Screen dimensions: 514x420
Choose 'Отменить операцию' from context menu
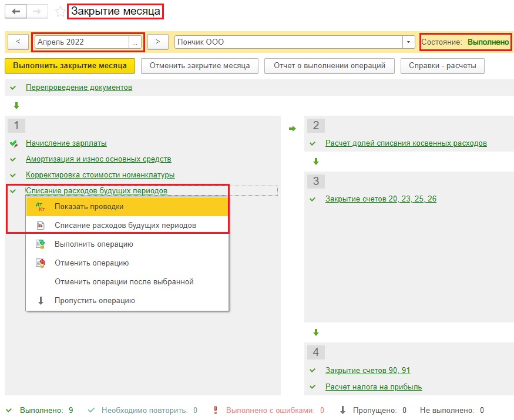[127, 263]
